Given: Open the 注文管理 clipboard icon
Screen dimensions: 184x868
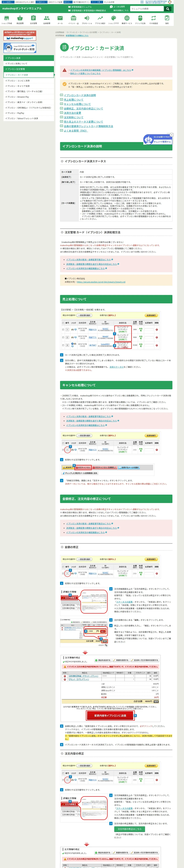Looking at the screenshot, I should pyautogui.click(x=33, y=20).
